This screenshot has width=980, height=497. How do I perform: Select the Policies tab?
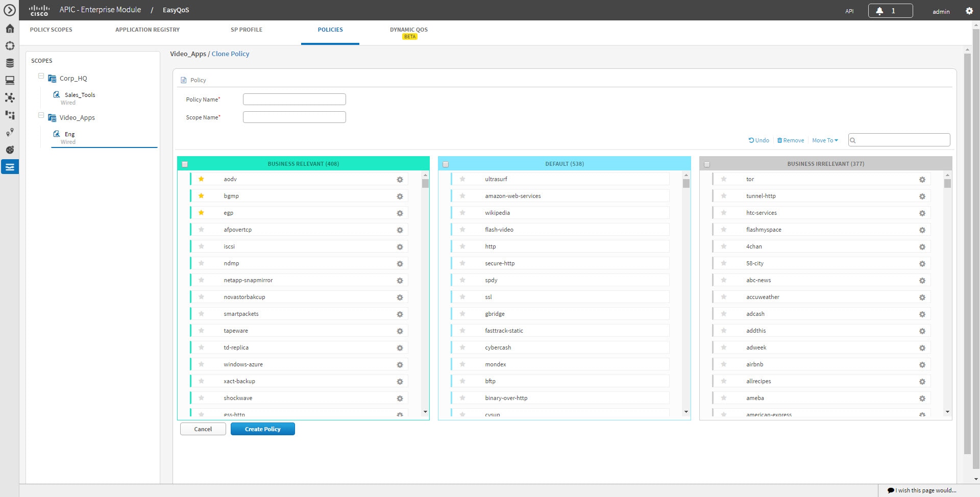(330, 30)
